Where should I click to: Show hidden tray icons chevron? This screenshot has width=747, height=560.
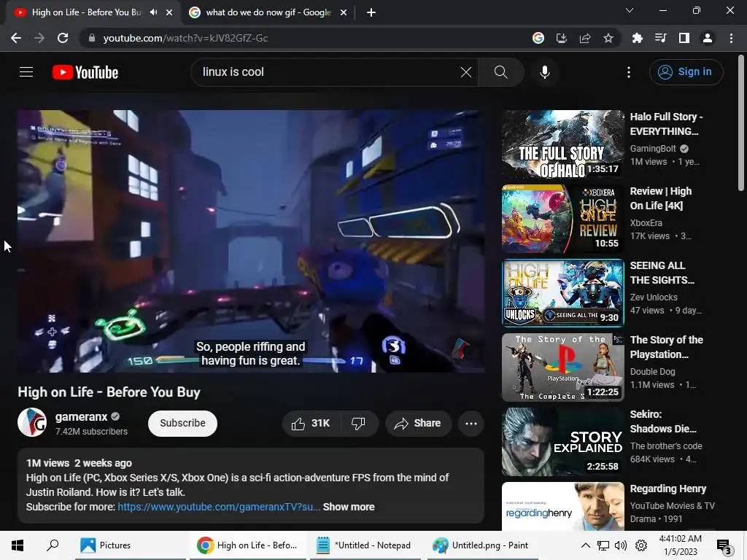coord(586,545)
